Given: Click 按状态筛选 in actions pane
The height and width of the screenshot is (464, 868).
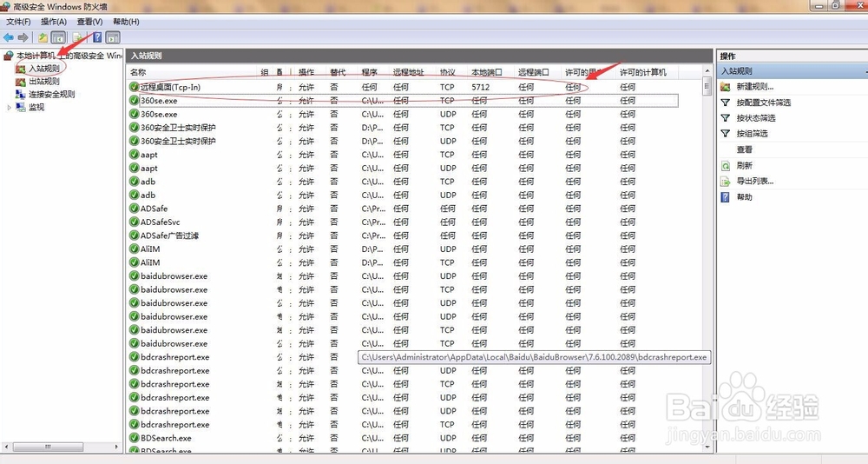Looking at the screenshot, I should (x=756, y=118).
